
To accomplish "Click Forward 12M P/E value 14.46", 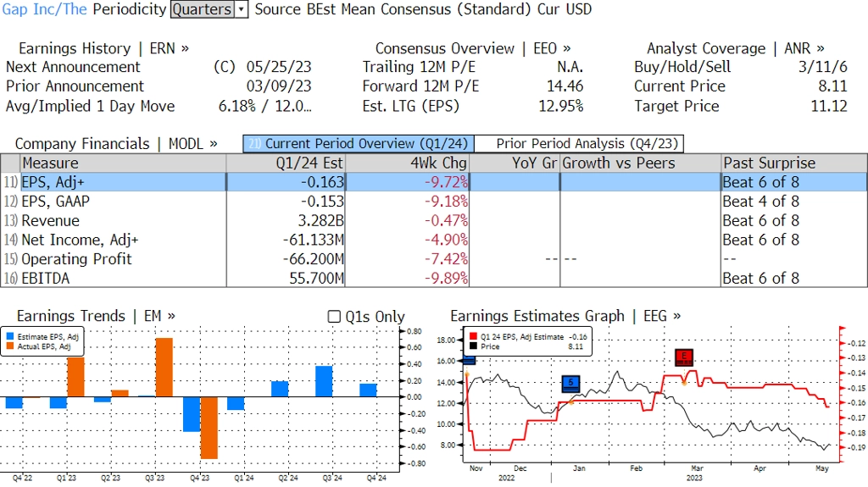I will pyautogui.click(x=565, y=86).
